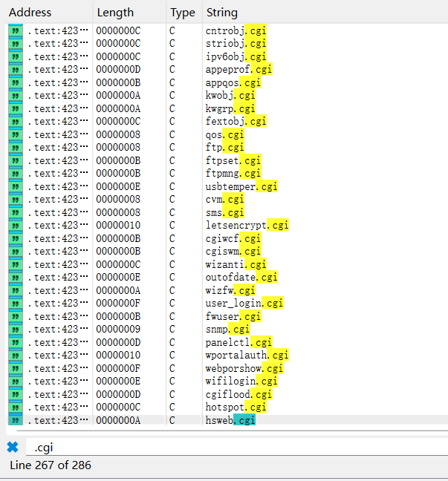Sort by the Type column header

pos(183,13)
